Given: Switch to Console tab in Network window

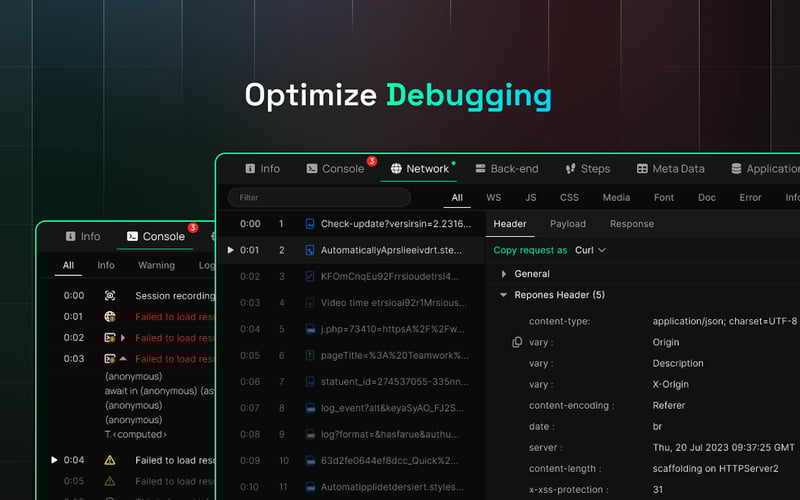Looking at the screenshot, I should coord(335,169).
